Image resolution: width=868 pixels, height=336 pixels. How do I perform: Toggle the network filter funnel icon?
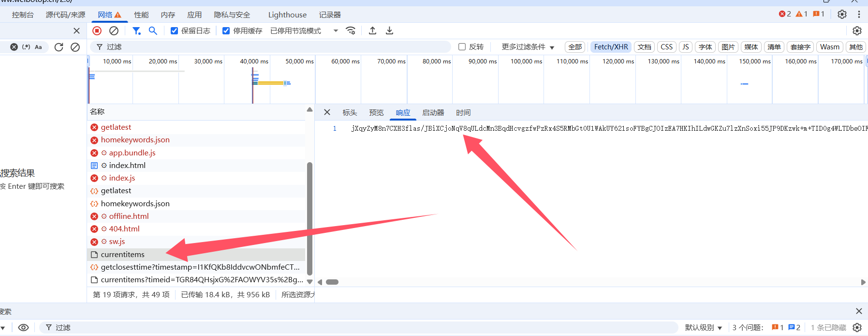pyautogui.click(x=136, y=31)
